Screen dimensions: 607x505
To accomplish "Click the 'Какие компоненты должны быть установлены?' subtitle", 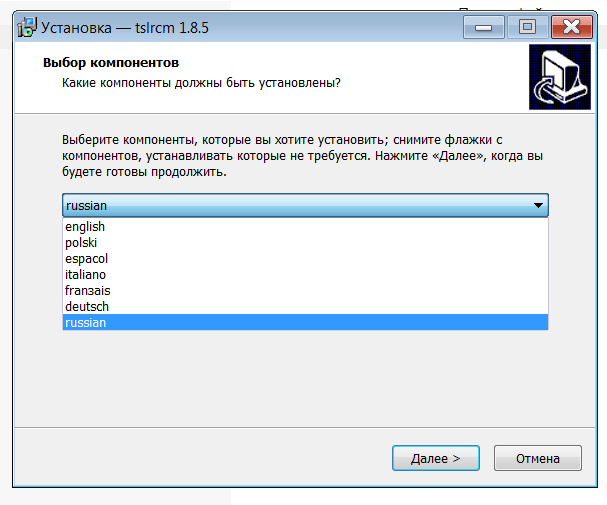I will (x=201, y=83).
